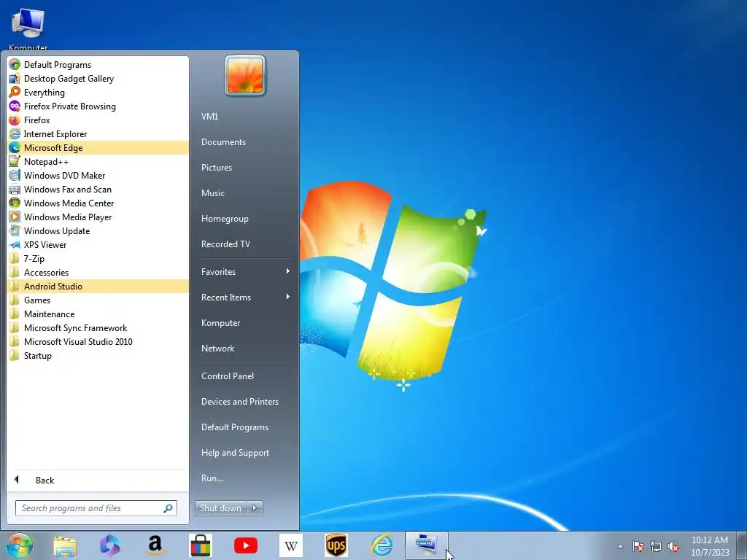Show hidden tray icons arrow

point(620,546)
